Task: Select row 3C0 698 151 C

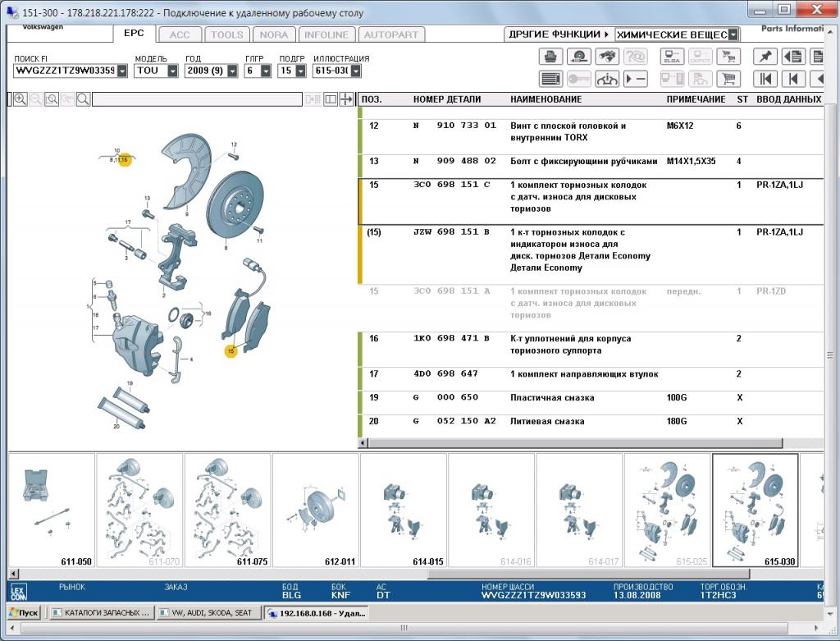Action: click(591, 202)
